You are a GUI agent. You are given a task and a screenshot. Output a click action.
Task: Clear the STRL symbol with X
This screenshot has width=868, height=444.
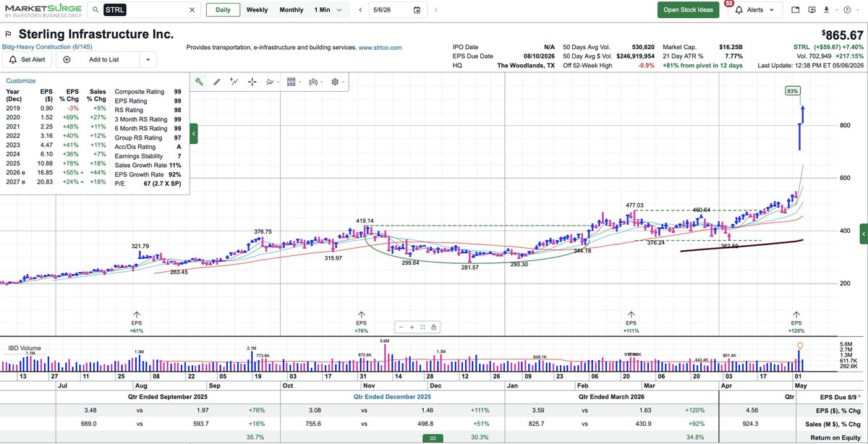click(192, 10)
